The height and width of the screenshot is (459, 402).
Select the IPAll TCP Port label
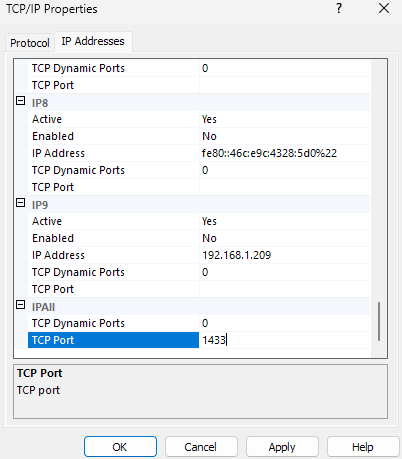pos(113,340)
